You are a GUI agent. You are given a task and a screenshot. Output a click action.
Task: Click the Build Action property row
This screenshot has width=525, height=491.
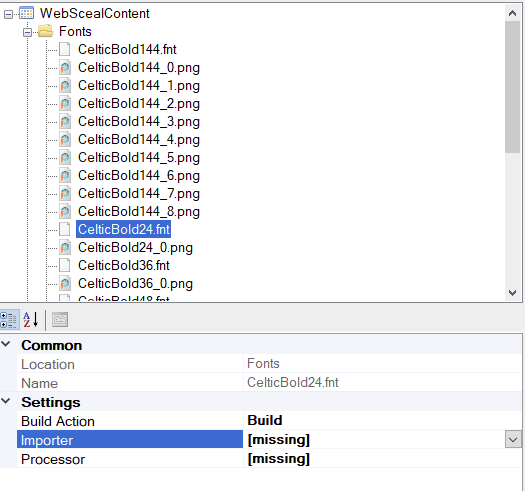coord(269,421)
